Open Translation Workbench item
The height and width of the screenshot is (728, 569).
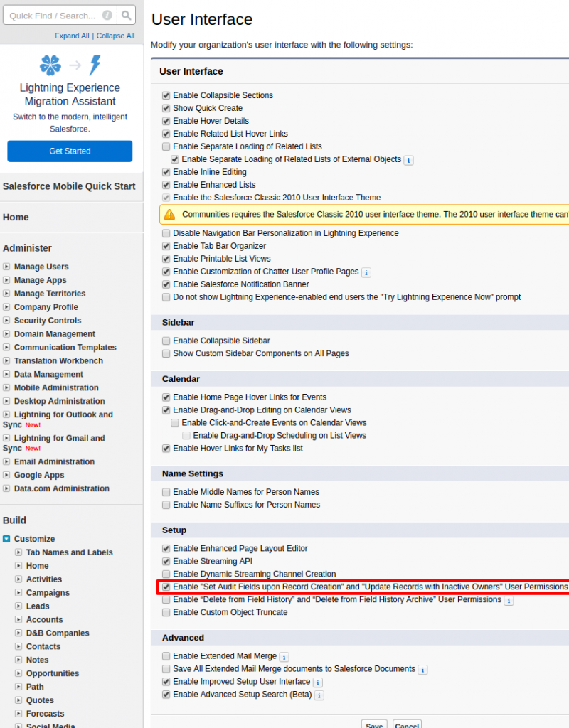pyautogui.click(x=58, y=360)
